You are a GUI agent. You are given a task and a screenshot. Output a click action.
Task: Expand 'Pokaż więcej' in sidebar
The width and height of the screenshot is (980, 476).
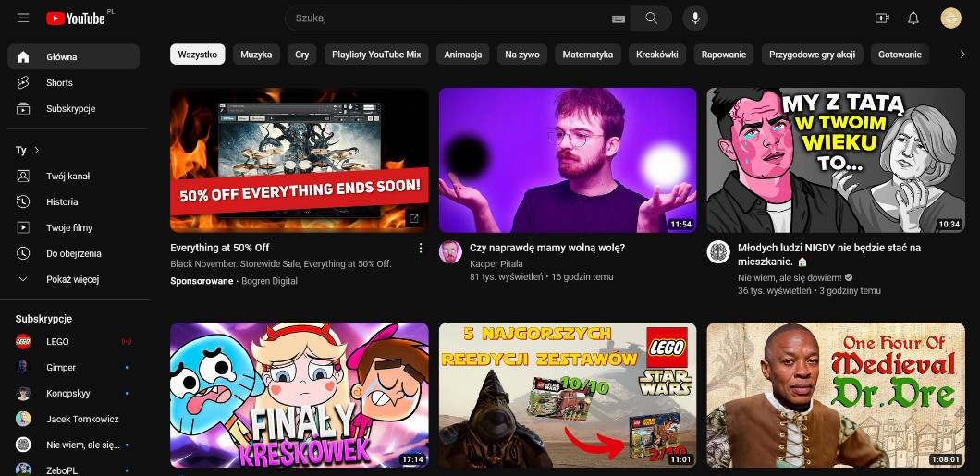pos(72,279)
